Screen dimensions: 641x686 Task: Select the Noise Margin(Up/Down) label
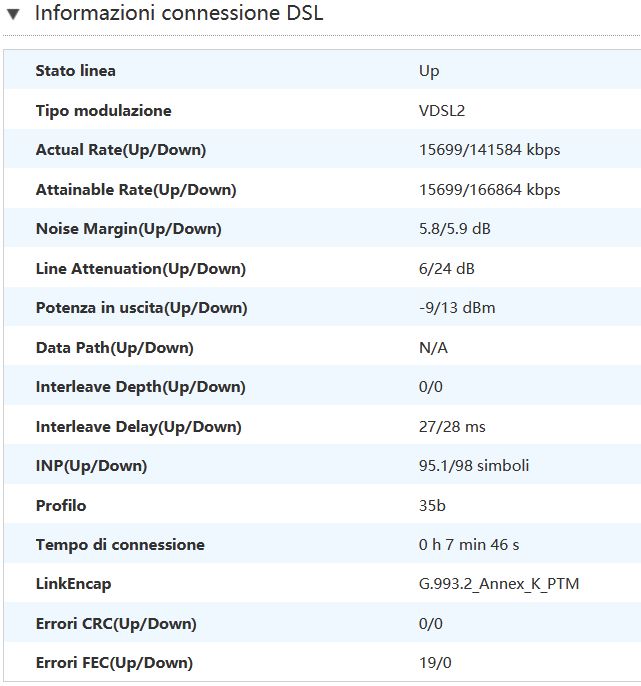(x=128, y=229)
